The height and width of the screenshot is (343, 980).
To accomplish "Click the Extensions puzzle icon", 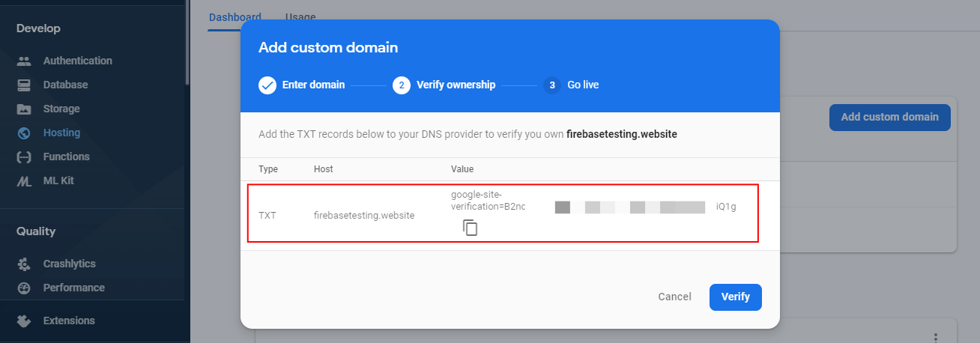I will (24, 321).
